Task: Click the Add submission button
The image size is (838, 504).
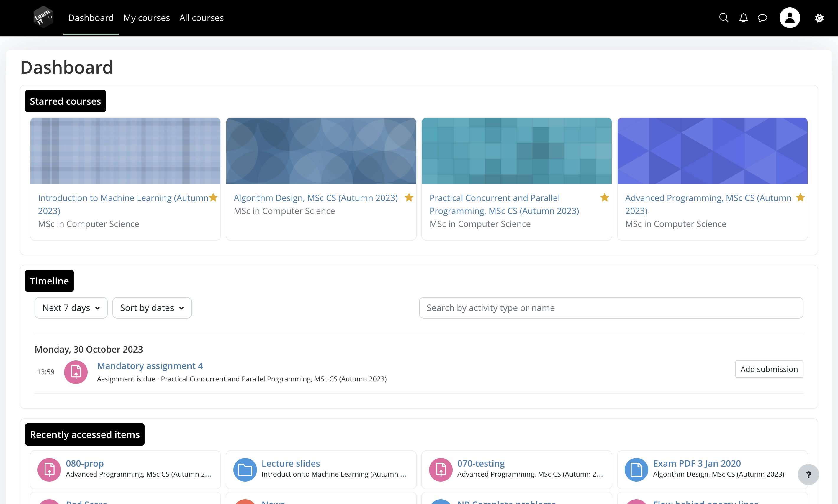Action: coord(769,369)
